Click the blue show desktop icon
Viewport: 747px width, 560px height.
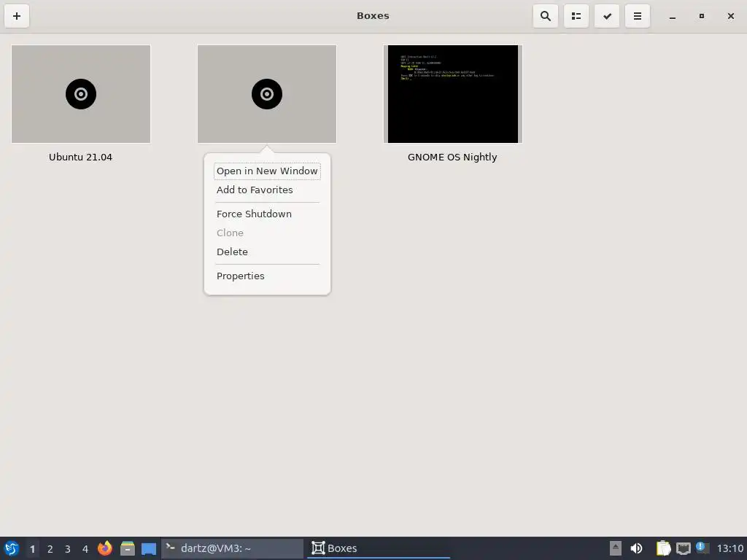(x=149, y=548)
